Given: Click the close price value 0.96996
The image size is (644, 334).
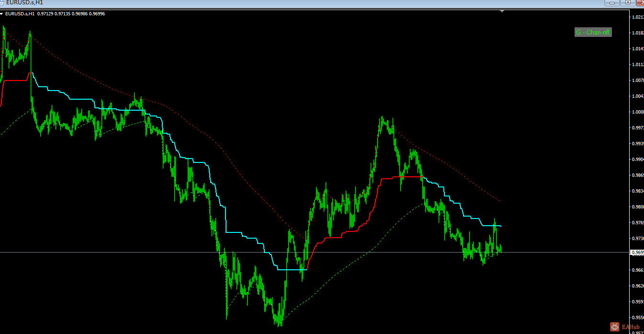Looking at the screenshot, I should coord(97,14).
